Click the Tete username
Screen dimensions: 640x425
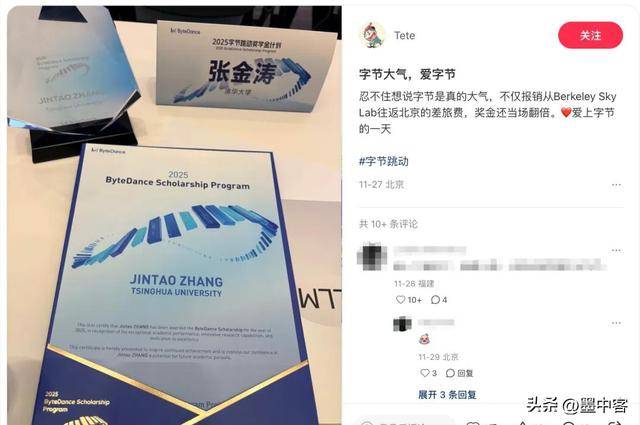(x=404, y=36)
